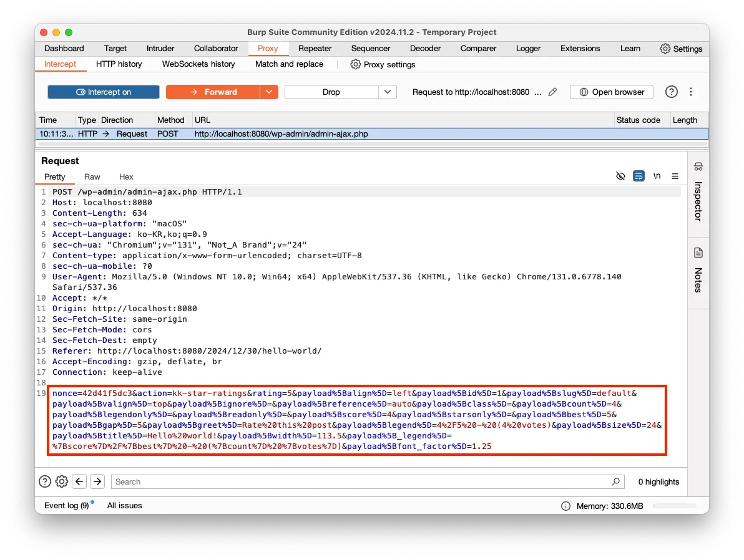Click the 0 highlights label

click(658, 482)
